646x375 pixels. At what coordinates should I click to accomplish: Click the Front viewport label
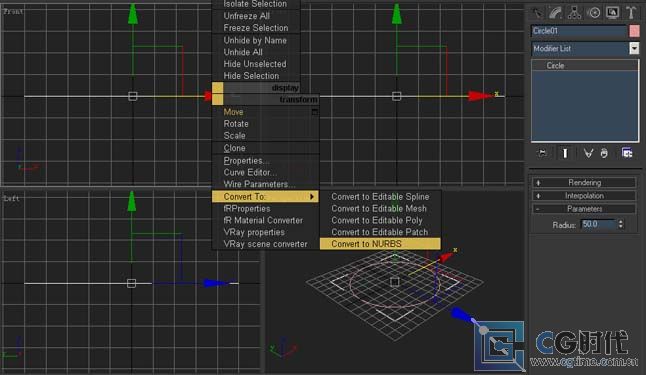[x=13, y=12]
